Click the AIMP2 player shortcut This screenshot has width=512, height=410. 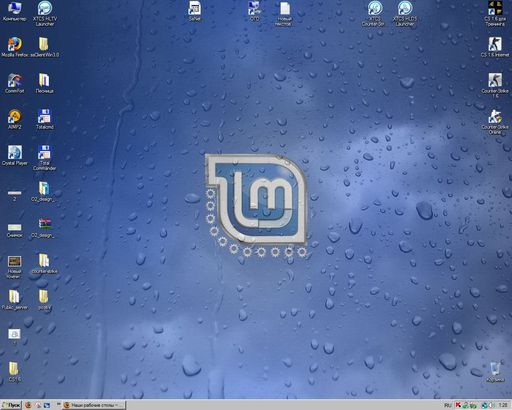point(14,119)
